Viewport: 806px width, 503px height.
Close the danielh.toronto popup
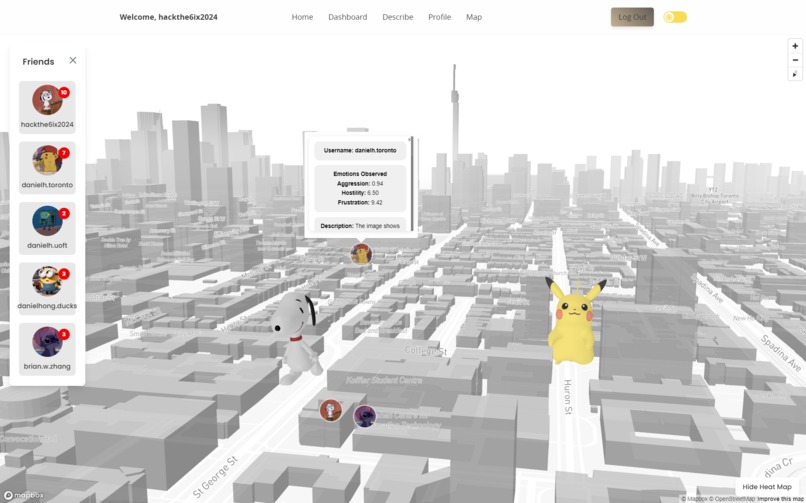410,139
